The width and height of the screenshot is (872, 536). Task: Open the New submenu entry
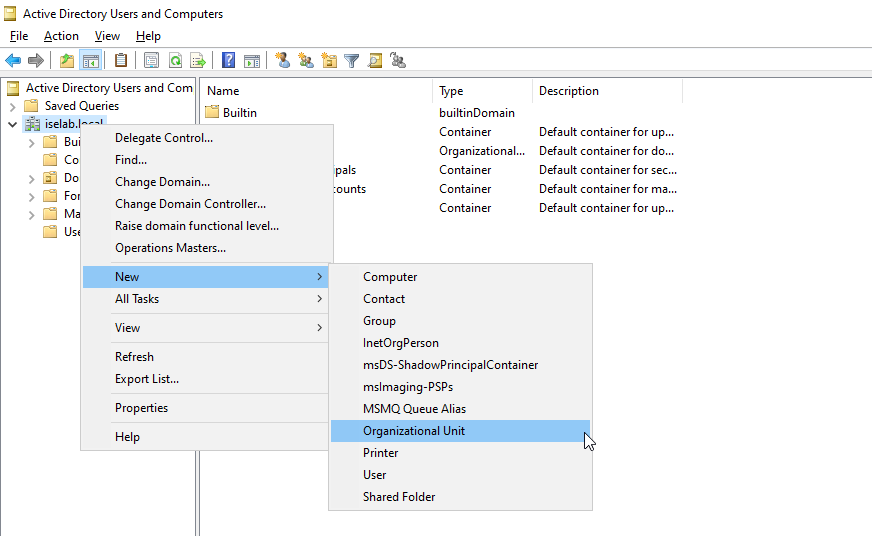click(x=205, y=277)
